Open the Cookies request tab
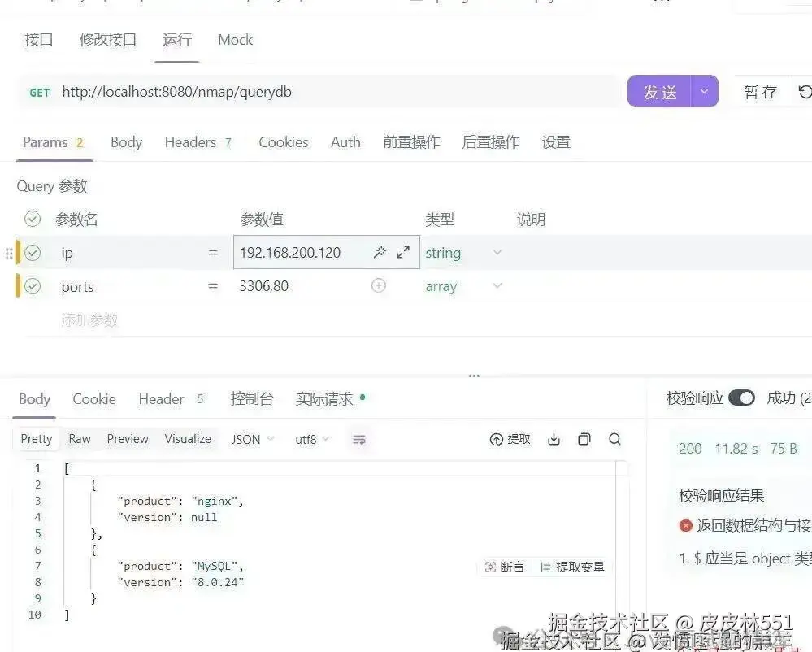Viewport: 812px width, 652px height. point(284,142)
